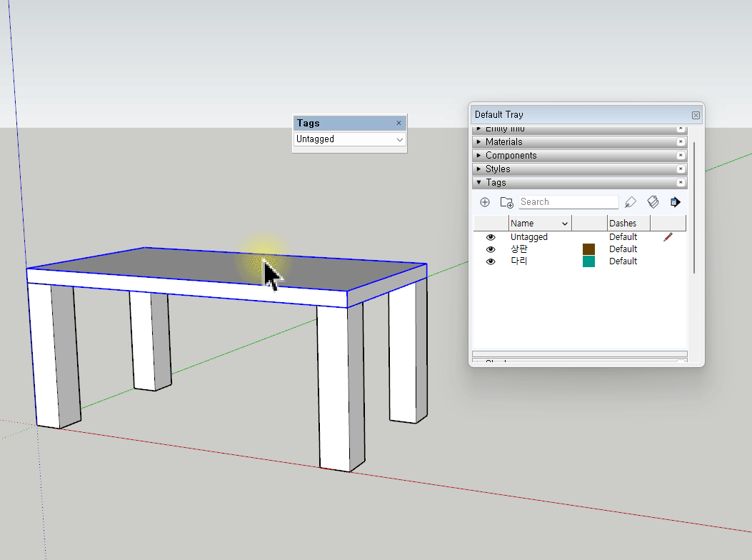The image size is (752, 560).
Task: Click into the tag Search field
Action: (x=568, y=202)
